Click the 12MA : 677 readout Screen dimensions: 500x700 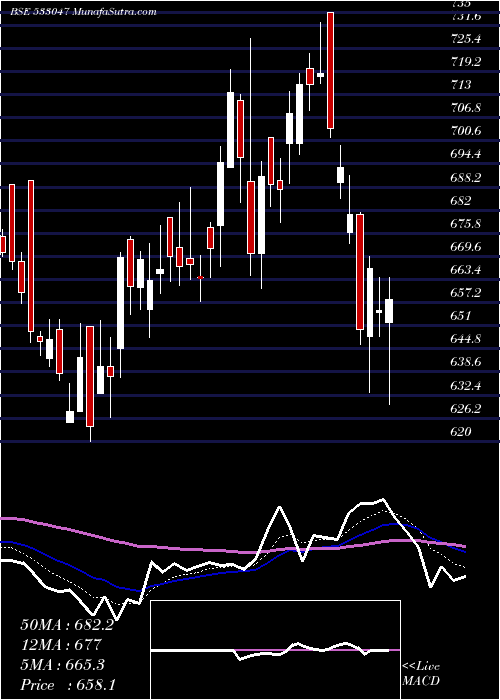(x=61, y=645)
